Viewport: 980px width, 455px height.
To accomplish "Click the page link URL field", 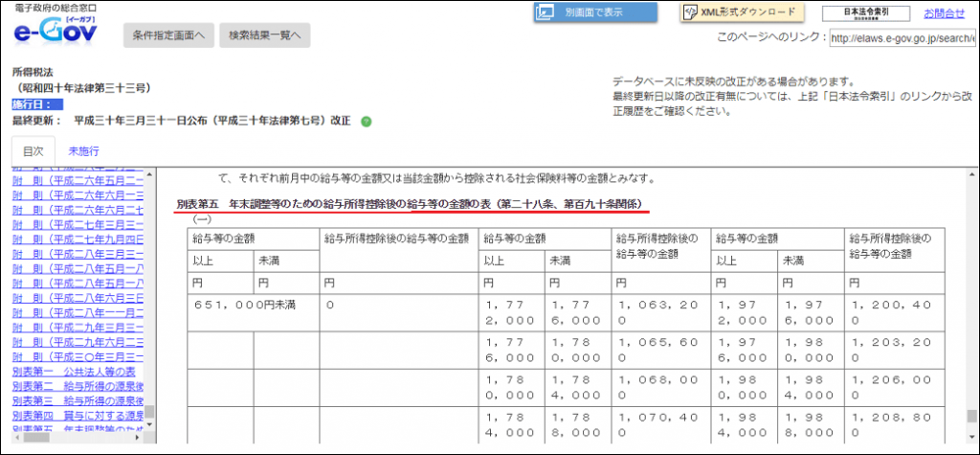I will (901, 39).
